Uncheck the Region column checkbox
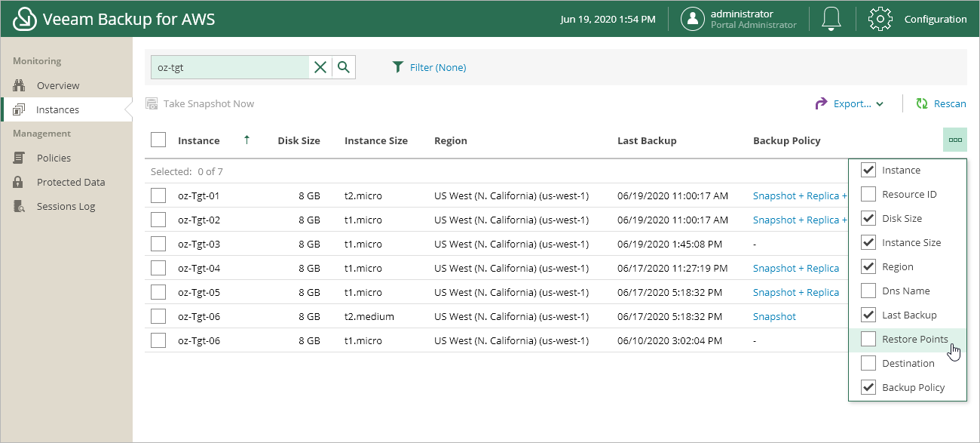 pos(868,266)
